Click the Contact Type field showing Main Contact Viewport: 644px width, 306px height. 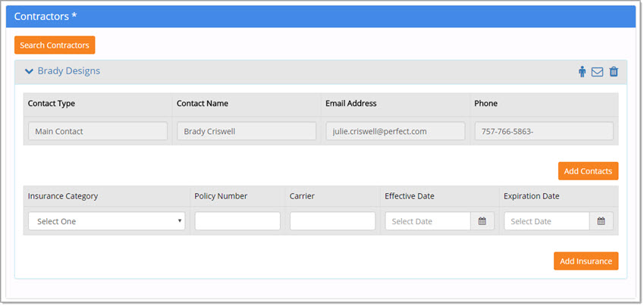tap(98, 131)
